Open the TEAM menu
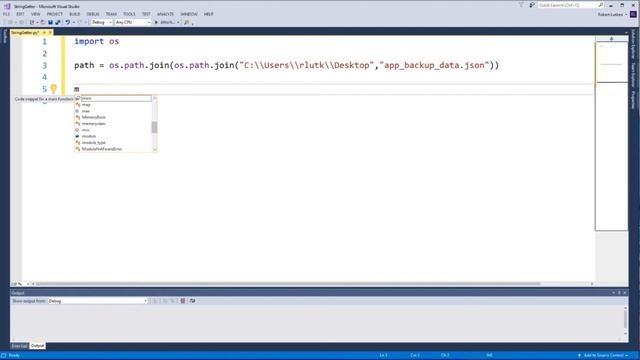Screen dimensions: 640x360 (111, 14)
